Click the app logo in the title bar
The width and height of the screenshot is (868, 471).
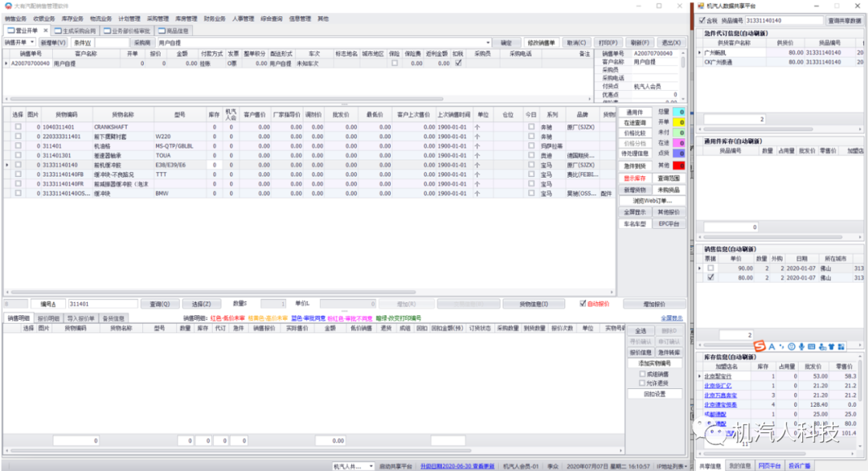click(8, 6)
